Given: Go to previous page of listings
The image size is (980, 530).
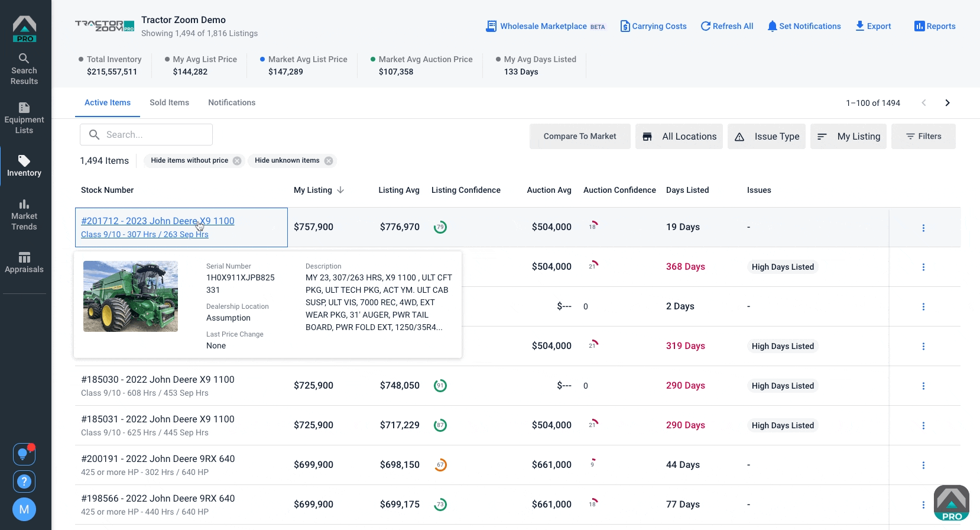Looking at the screenshot, I should [x=924, y=103].
